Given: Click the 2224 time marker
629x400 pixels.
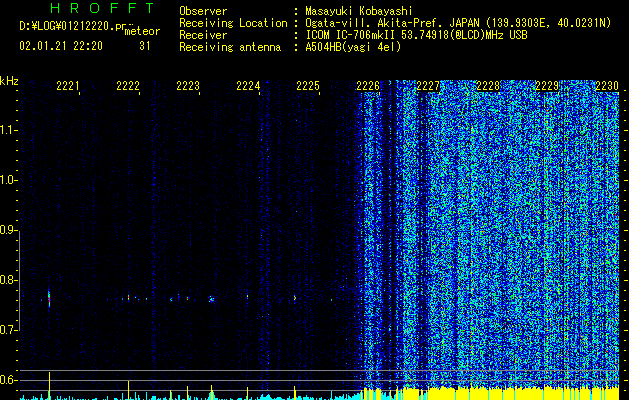Looking at the screenshot, I should [248, 86].
